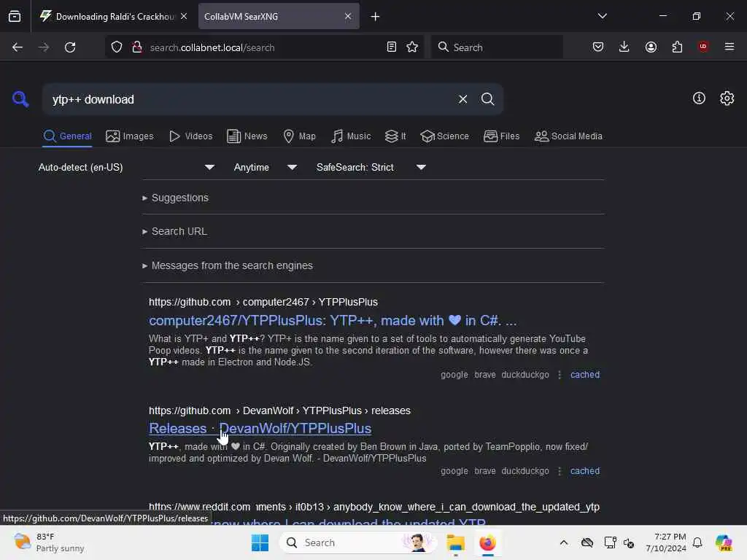The height and width of the screenshot is (560, 747).
Task: Toggle reader view icon in address bar
Action: point(392,47)
